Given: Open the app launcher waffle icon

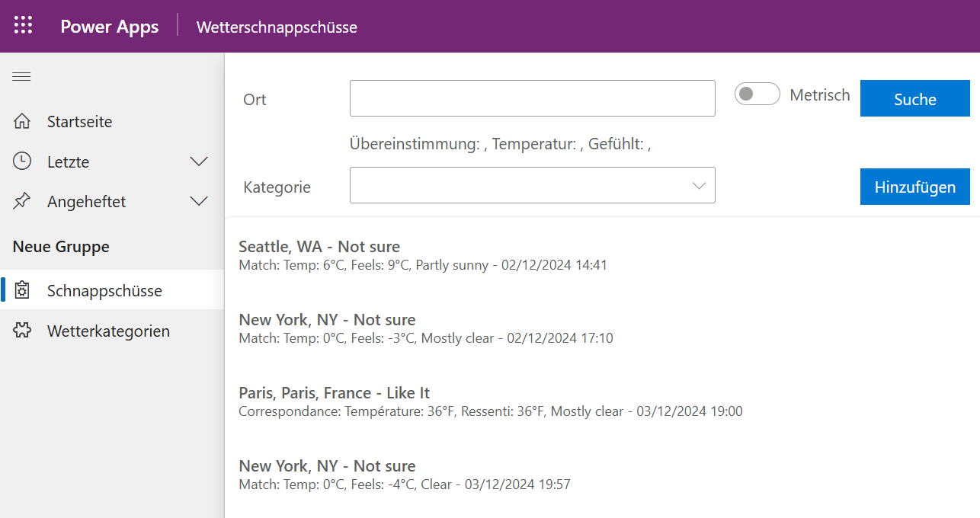Looking at the screenshot, I should [x=24, y=26].
